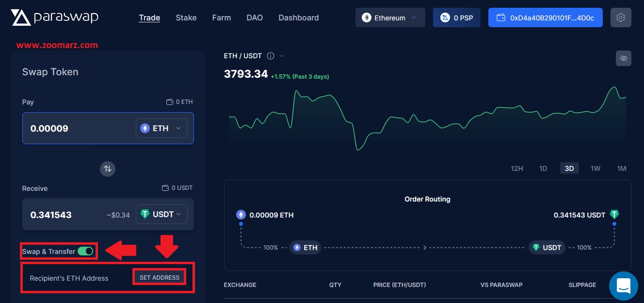Open the settings gear icon
Screen dimensions: 644x303
tap(621, 17)
